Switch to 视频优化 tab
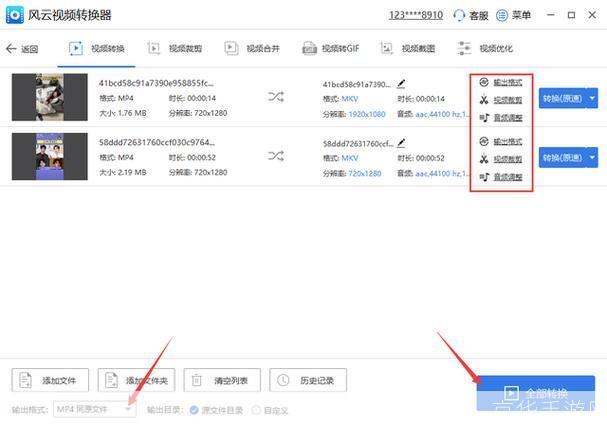607x427 pixels. pos(485,49)
